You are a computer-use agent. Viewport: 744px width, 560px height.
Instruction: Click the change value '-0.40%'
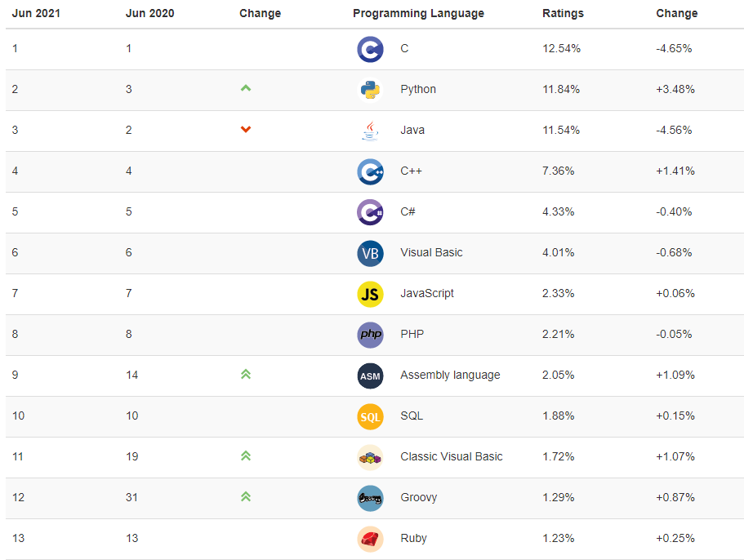675,211
